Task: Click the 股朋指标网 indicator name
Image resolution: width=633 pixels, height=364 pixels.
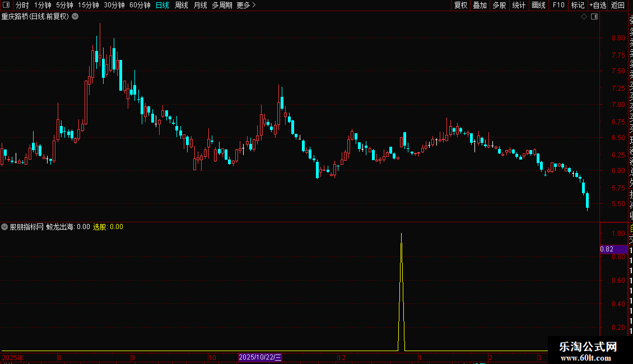Action: (27, 227)
